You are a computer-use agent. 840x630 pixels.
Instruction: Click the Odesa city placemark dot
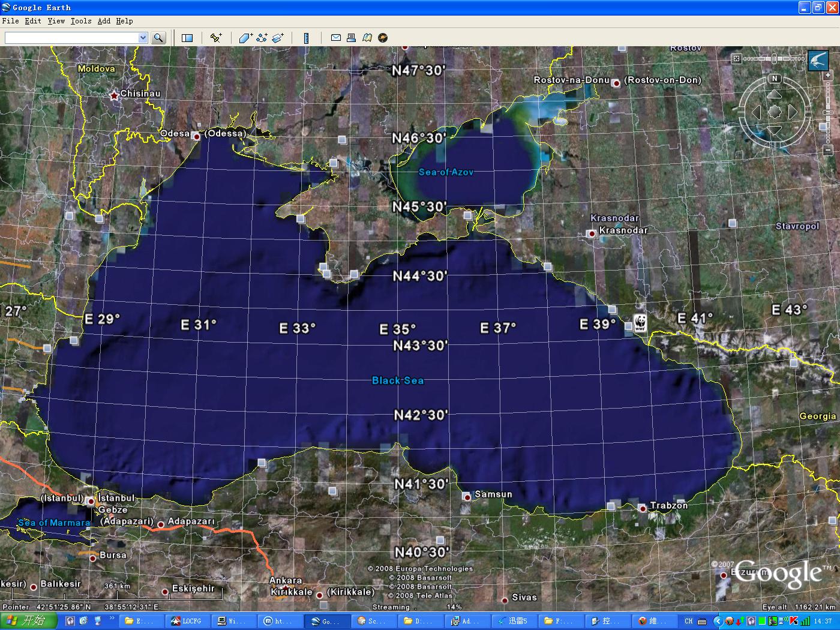tap(196, 136)
